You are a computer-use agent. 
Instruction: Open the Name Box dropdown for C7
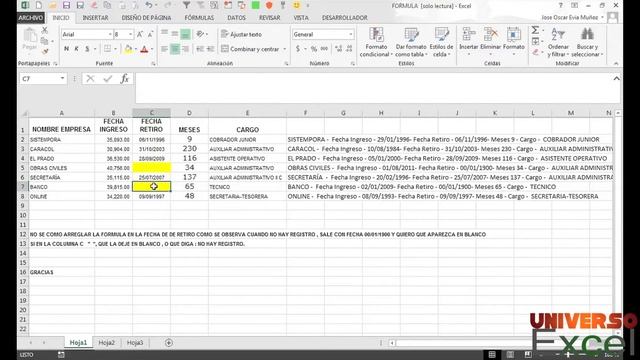coord(62,78)
